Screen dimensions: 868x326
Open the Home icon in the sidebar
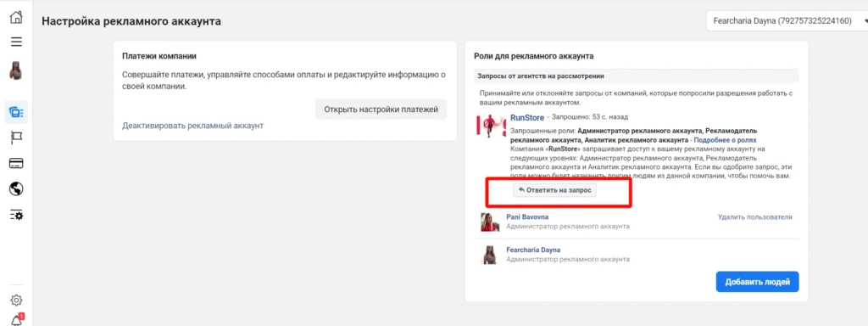click(17, 17)
